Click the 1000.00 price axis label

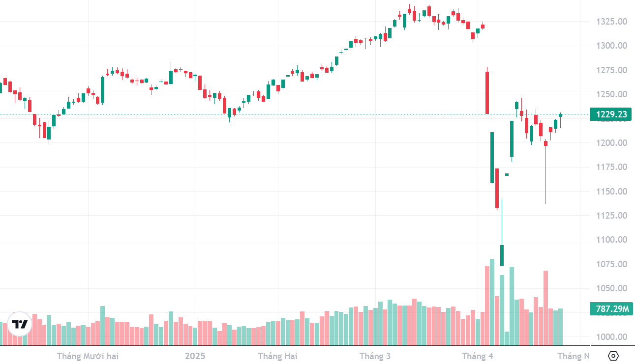pyautogui.click(x=611, y=337)
